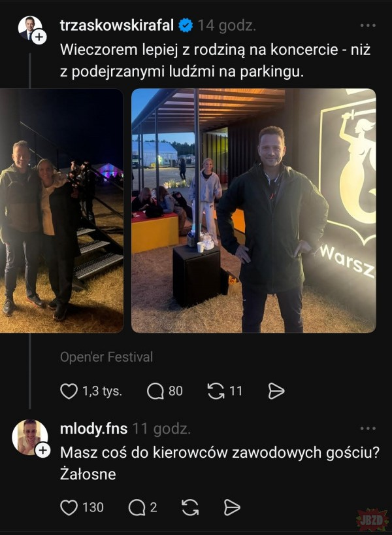View the photo with Warsaw mermaid emblem
Image resolution: width=392 pixels, height=535 pixels.
253,211
